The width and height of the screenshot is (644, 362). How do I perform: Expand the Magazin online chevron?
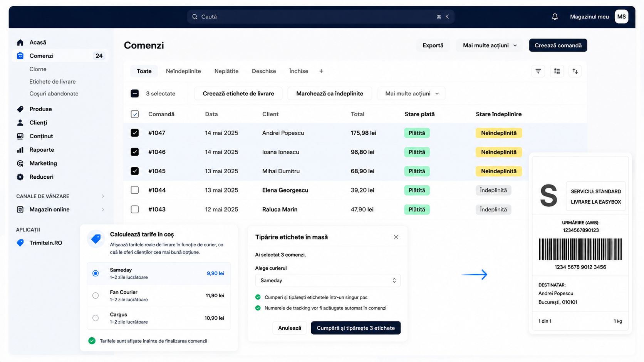click(x=103, y=209)
